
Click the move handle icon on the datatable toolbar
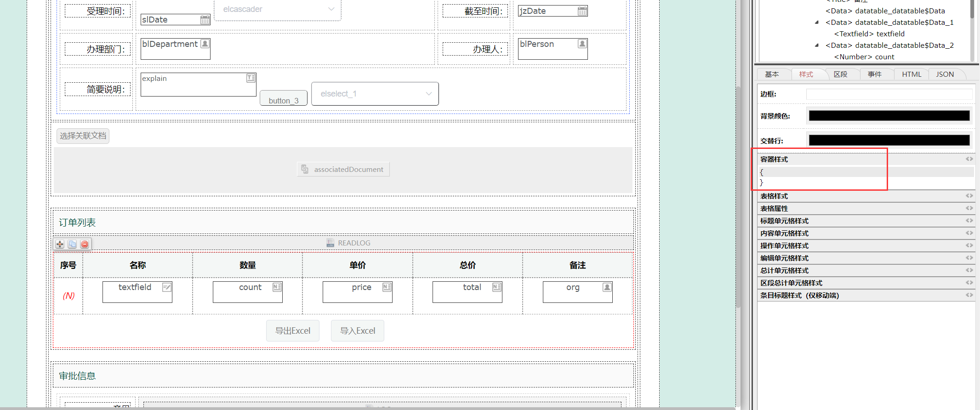tap(60, 244)
